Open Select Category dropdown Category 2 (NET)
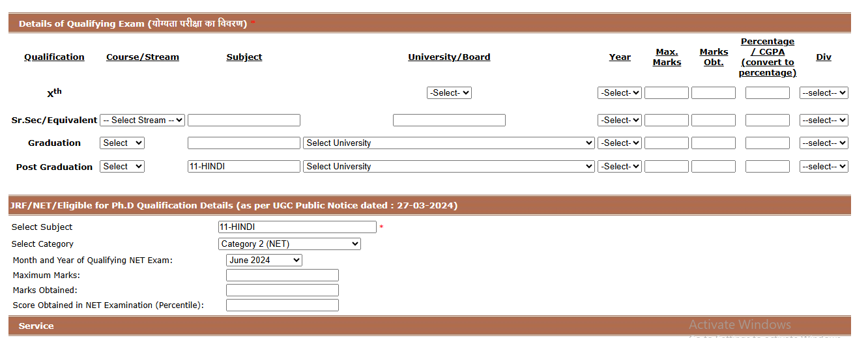 tap(289, 244)
